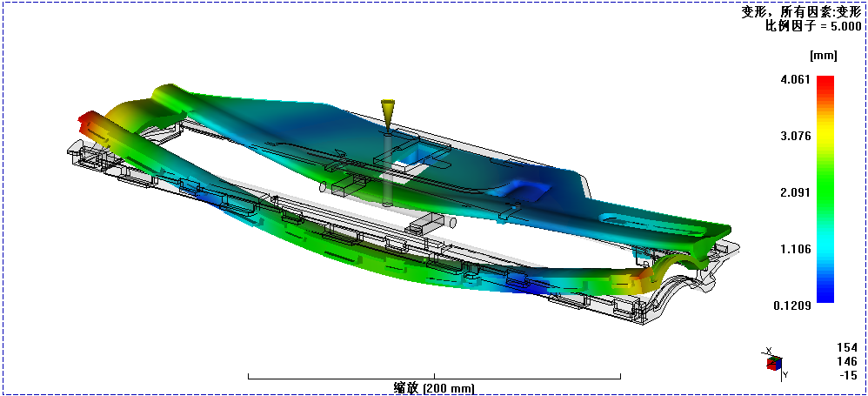Select the 比例因子 = 5.000 scale factor text
Screen dimensions: 868x396
point(812,26)
